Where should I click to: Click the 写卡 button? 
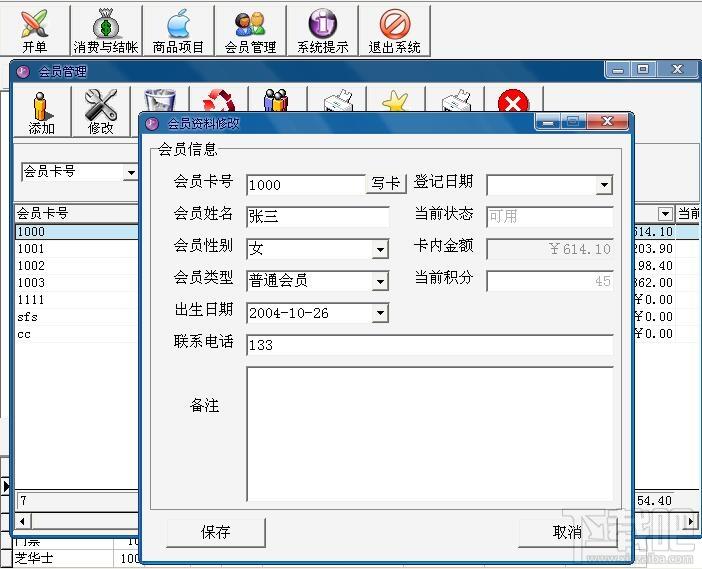click(x=386, y=183)
